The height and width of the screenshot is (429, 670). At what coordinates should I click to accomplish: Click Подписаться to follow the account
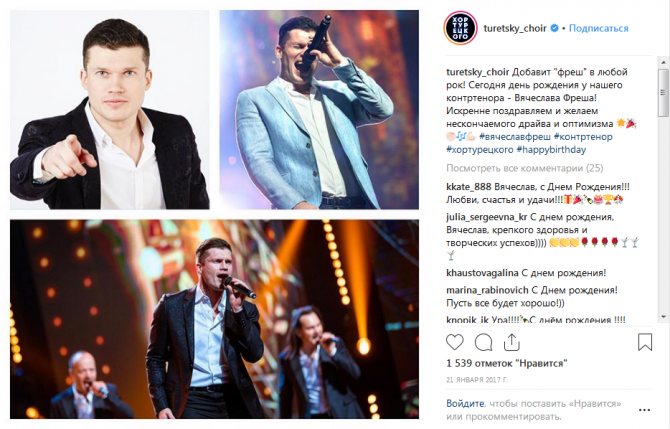coord(599,28)
